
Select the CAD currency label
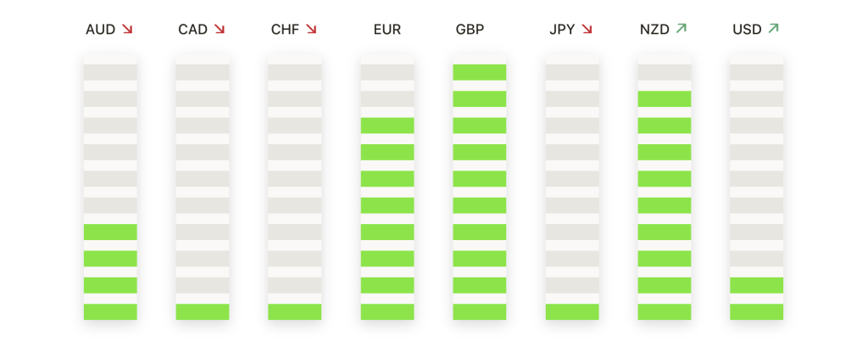[x=193, y=30]
